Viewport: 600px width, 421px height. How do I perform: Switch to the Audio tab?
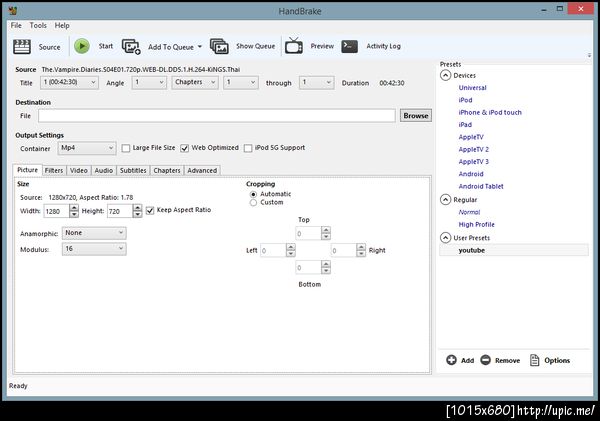(x=104, y=170)
